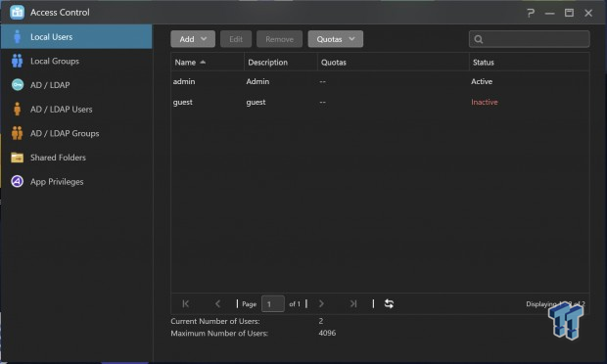
Task: Close the Access Control window
Action: [588, 13]
